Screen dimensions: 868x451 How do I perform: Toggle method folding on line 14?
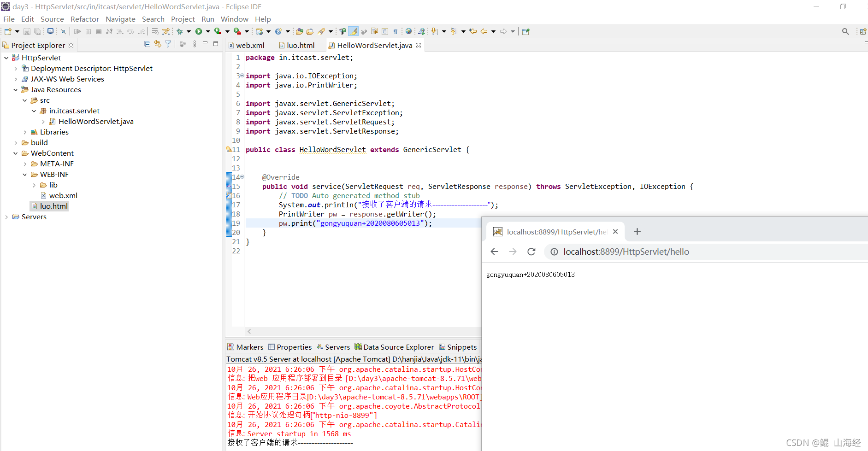(x=242, y=177)
